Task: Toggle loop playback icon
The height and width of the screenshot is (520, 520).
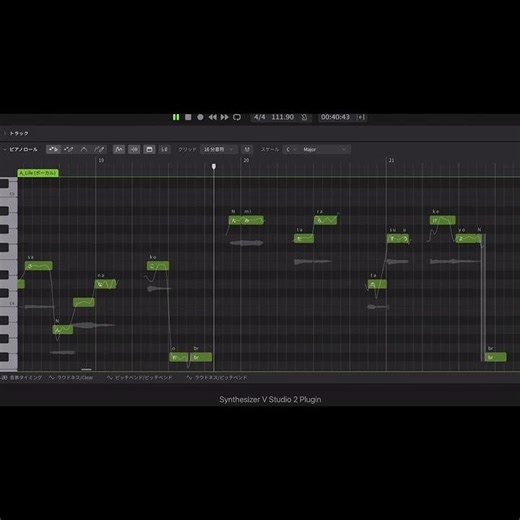Action: (x=237, y=117)
